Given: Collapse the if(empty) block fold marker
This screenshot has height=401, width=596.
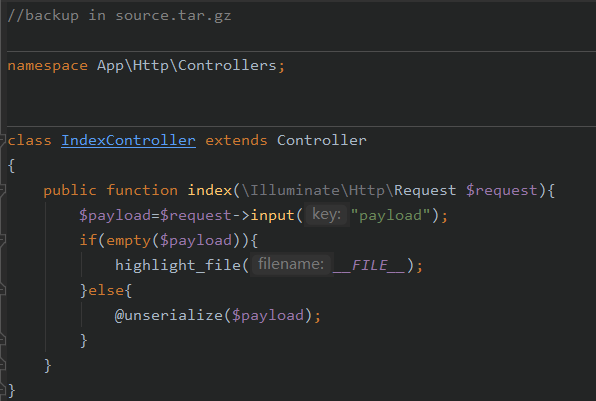Looking at the screenshot, I should coord(2,240).
